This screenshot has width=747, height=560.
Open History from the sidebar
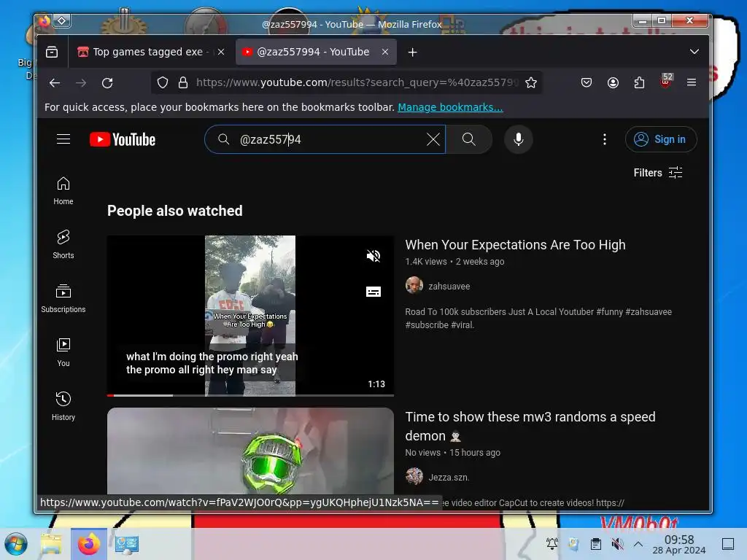(63, 406)
